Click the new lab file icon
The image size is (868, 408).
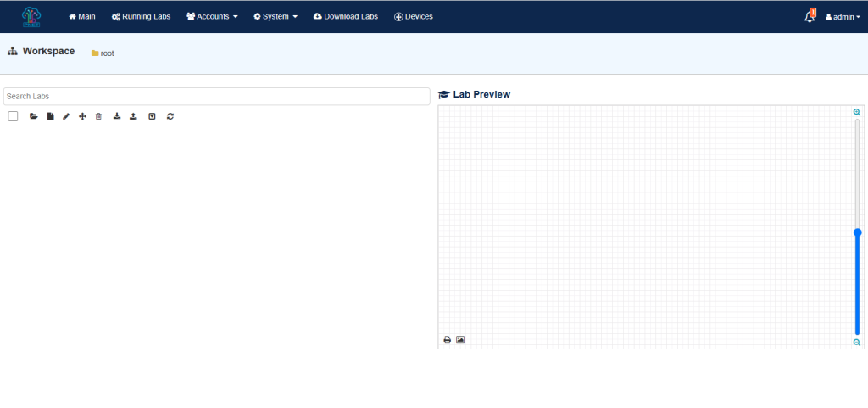(50, 116)
